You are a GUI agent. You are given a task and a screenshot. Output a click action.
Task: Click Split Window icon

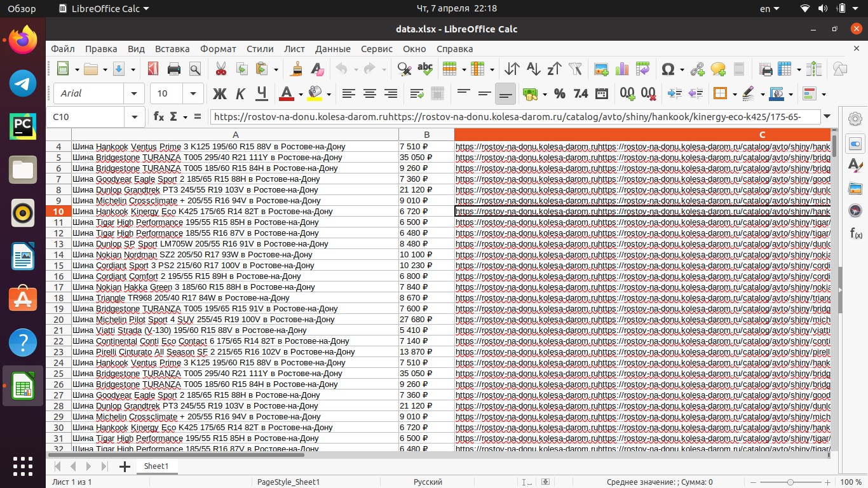tap(814, 69)
